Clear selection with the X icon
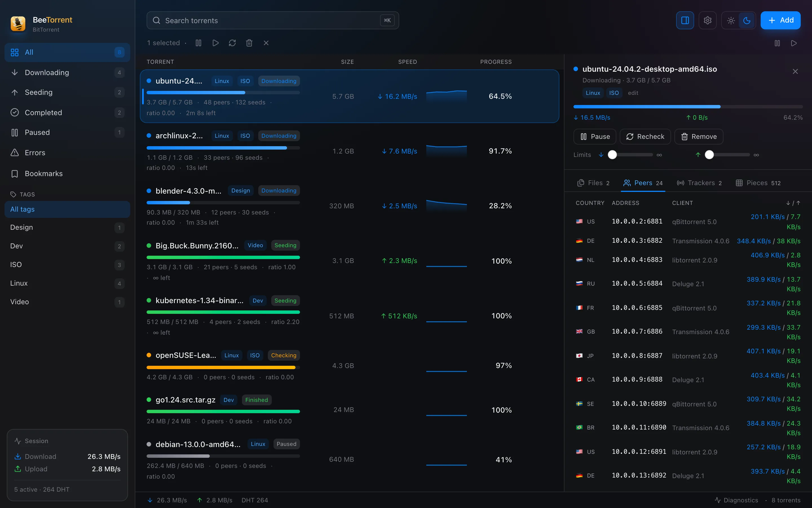Screen dimensions: 812x508 coord(266,43)
